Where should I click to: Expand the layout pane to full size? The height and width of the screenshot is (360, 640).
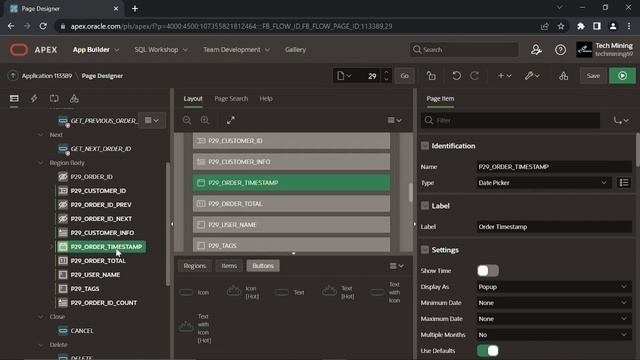click(231, 120)
